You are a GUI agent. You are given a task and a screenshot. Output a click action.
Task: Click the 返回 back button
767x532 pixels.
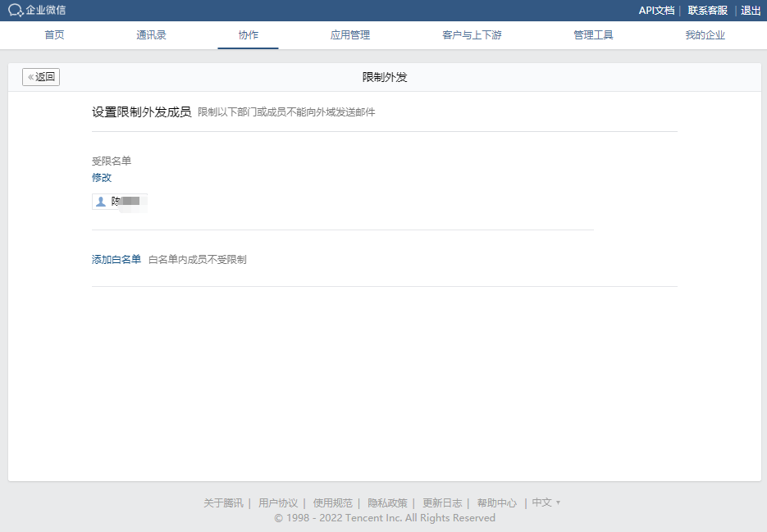click(41, 77)
